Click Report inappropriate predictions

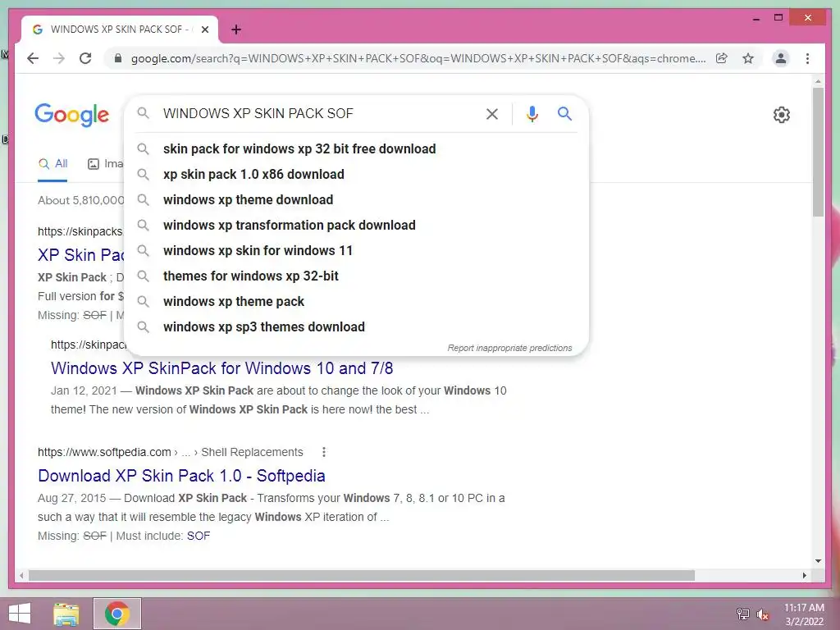click(x=509, y=348)
